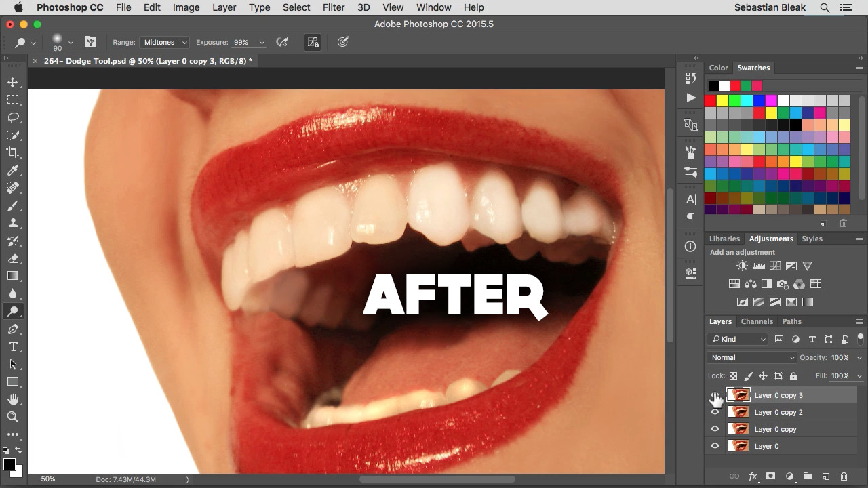This screenshot has width=868, height=488.
Task: Click the red swatch in Swatches panel
Action: tap(710, 101)
